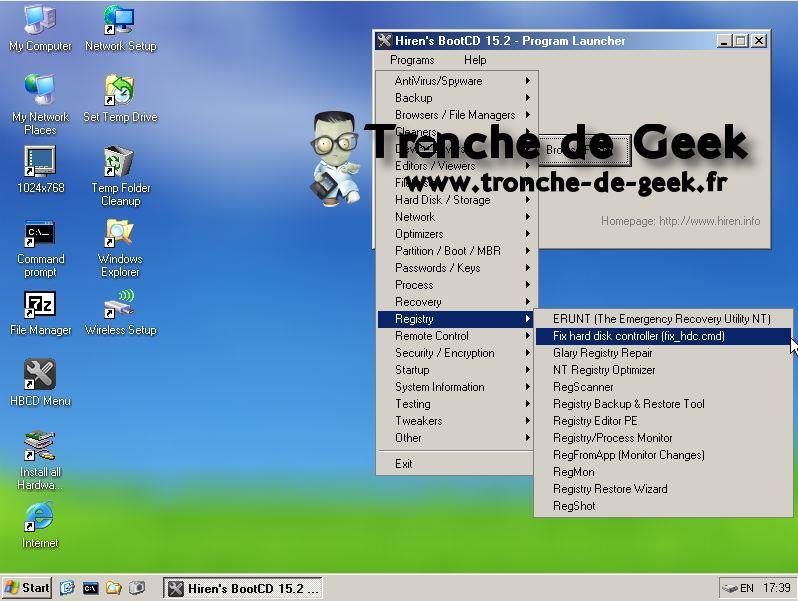Launch Registry Restore Wizard
The width and height of the screenshot is (798, 601).
tap(663, 489)
